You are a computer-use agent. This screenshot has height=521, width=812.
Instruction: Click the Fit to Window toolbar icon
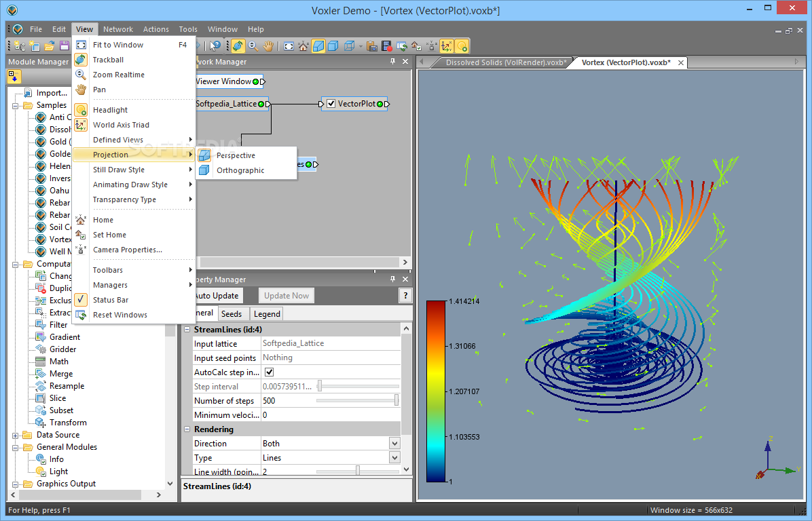tap(289, 46)
